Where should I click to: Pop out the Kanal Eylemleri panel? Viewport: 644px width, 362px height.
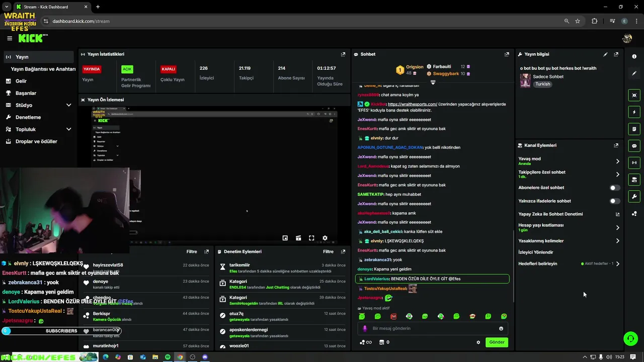(616, 145)
